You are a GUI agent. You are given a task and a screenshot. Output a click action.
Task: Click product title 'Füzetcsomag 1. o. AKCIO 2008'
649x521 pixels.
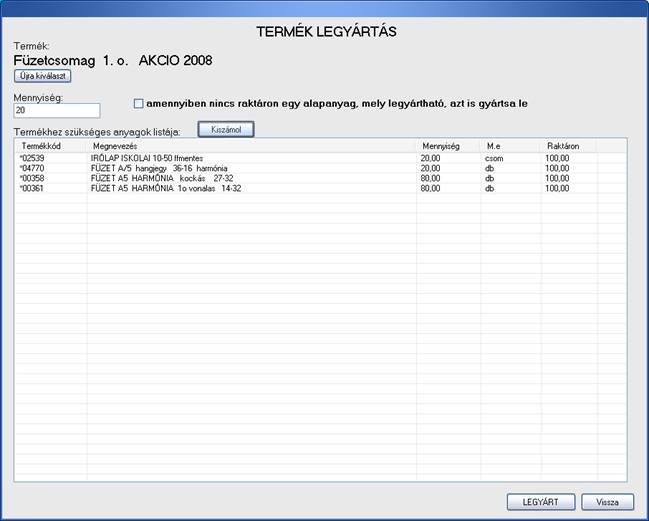coord(113,60)
